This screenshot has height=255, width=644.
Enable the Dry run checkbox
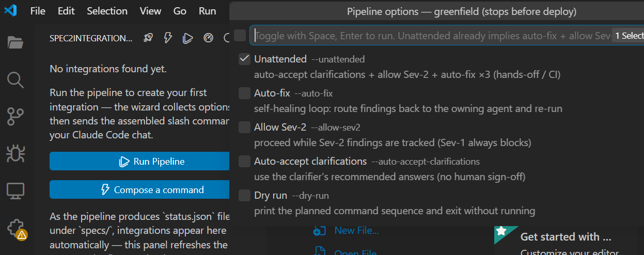click(245, 195)
